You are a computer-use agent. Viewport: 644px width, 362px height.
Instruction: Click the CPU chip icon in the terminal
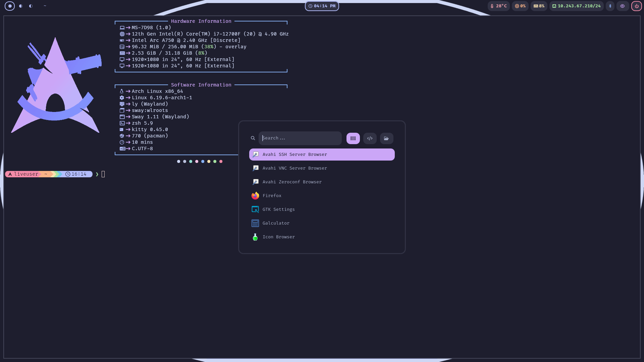coord(122,34)
